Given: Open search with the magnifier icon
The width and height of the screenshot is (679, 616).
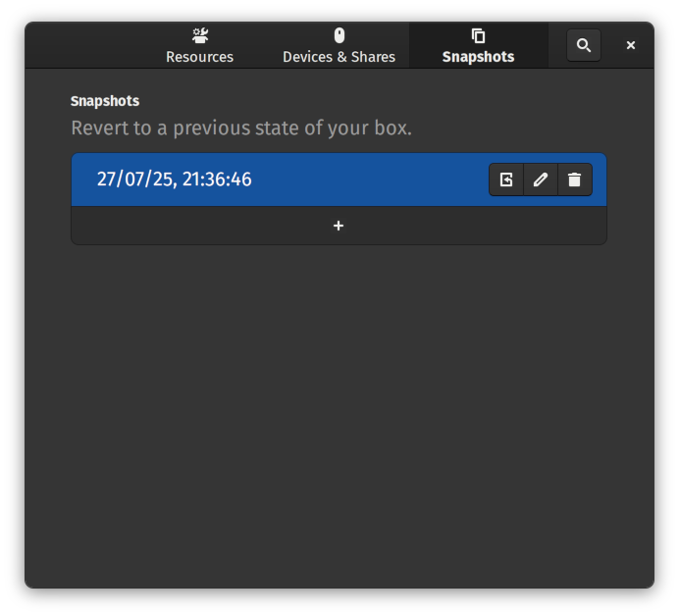Looking at the screenshot, I should tap(584, 45).
